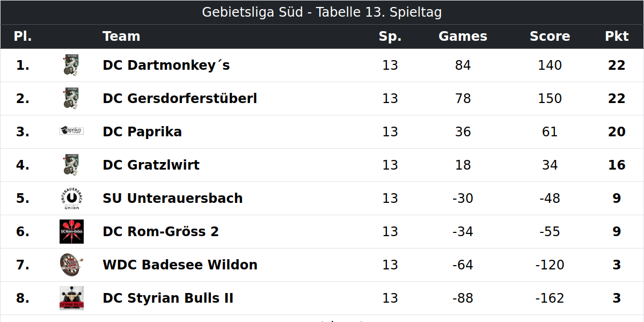Click the Gebietsliga Süd table title
This screenshot has height=322, width=644.
point(322,12)
